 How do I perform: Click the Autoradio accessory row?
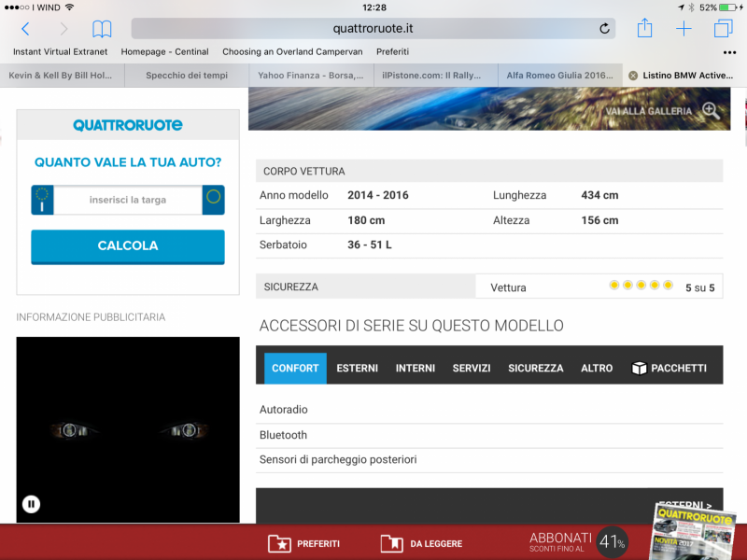click(x=489, y=410)
